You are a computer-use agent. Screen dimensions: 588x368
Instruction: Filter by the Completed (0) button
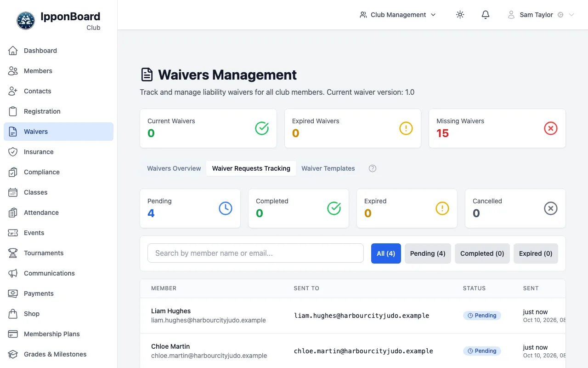tap(482, 253)
